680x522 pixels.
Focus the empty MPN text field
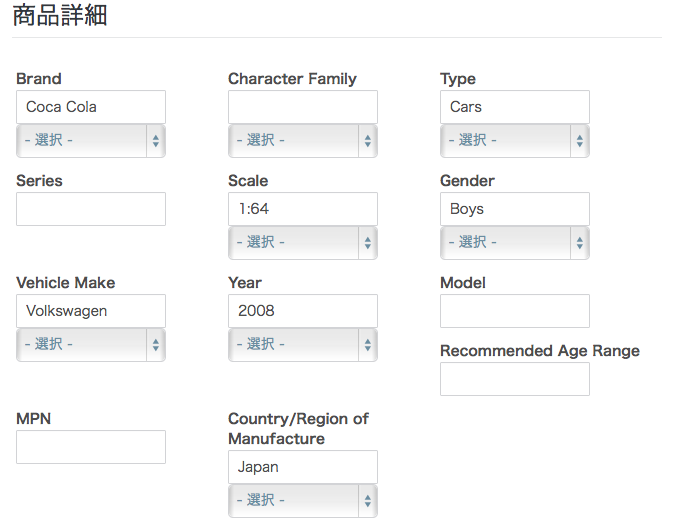click(x=91, y=447)
